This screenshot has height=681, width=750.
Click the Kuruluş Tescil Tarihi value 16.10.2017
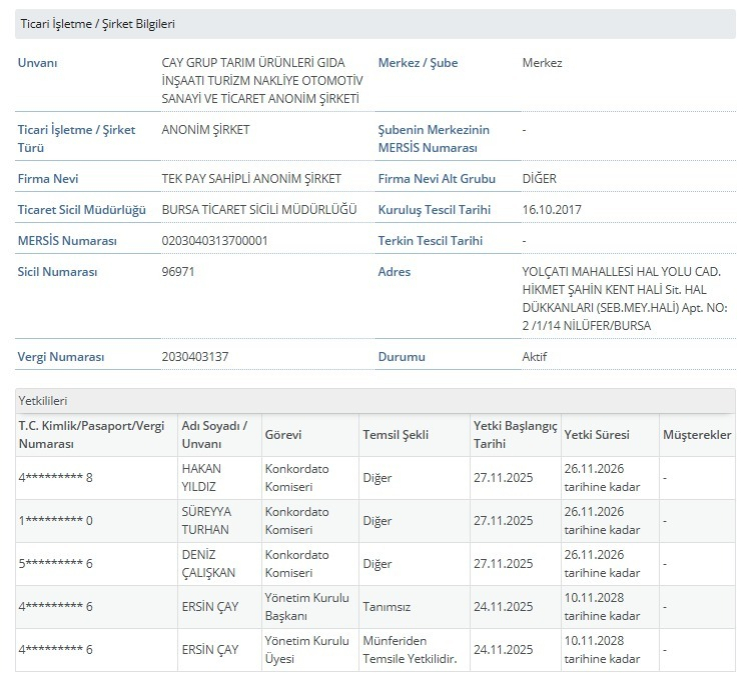(x=551, y=210)
